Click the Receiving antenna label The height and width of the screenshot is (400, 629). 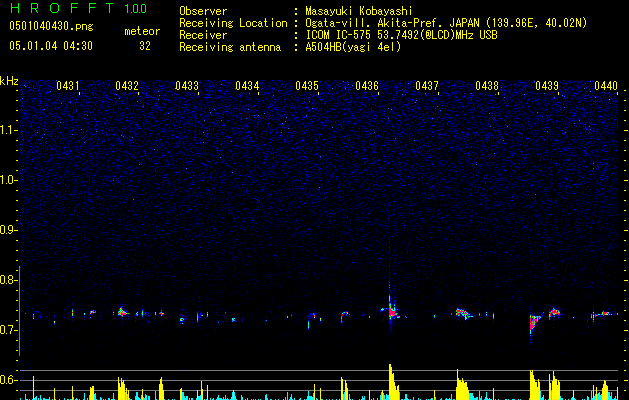230,47
